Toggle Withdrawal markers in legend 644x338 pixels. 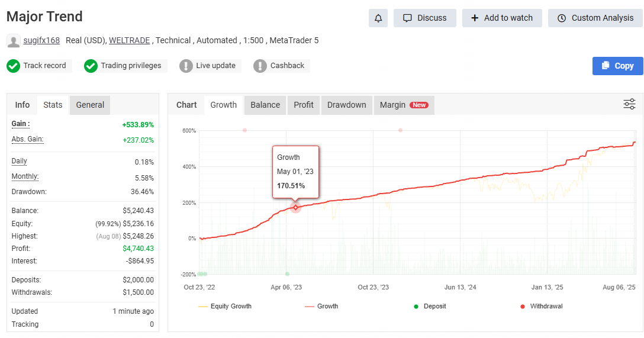pos(542,307)
